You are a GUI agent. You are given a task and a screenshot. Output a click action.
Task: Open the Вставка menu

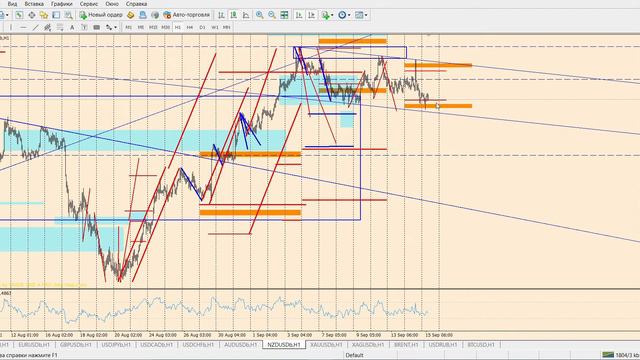34,4
